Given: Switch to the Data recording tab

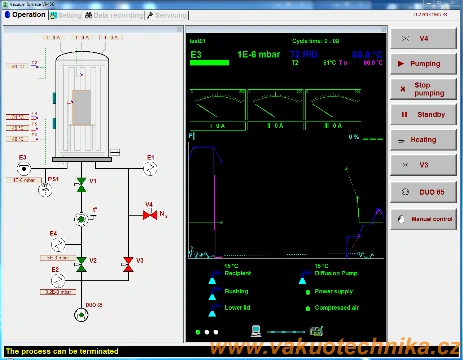Looking at the screenshot, I should [114, 15].
